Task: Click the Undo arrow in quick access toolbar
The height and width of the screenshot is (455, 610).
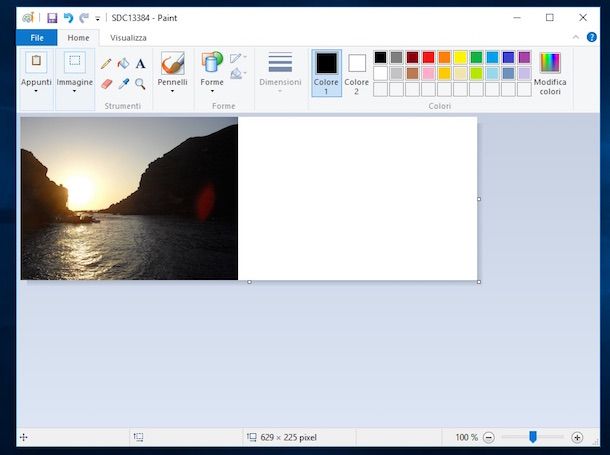Action: coord(68,18)
